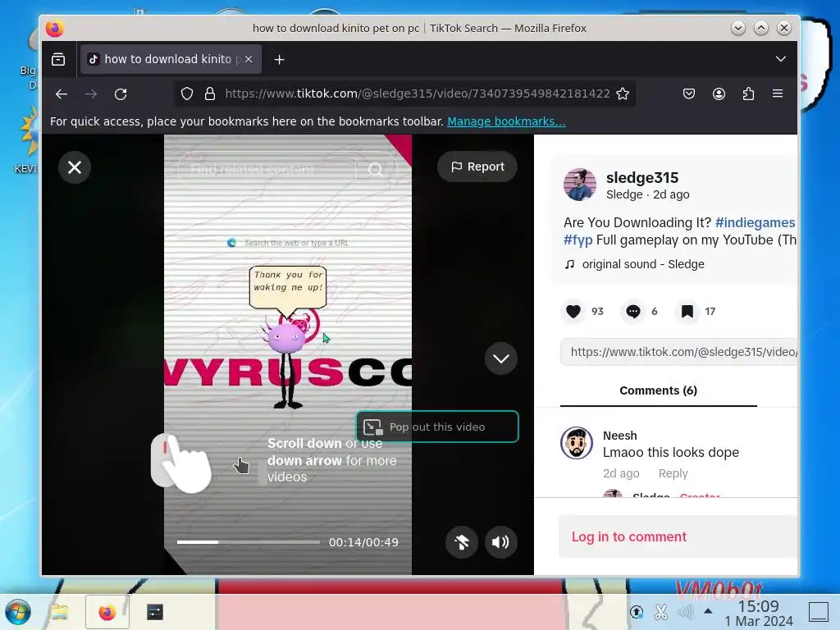This screenshot has height=630, width=840.
Task: Open updates icon in system tray
Action: tap(637, 611)
